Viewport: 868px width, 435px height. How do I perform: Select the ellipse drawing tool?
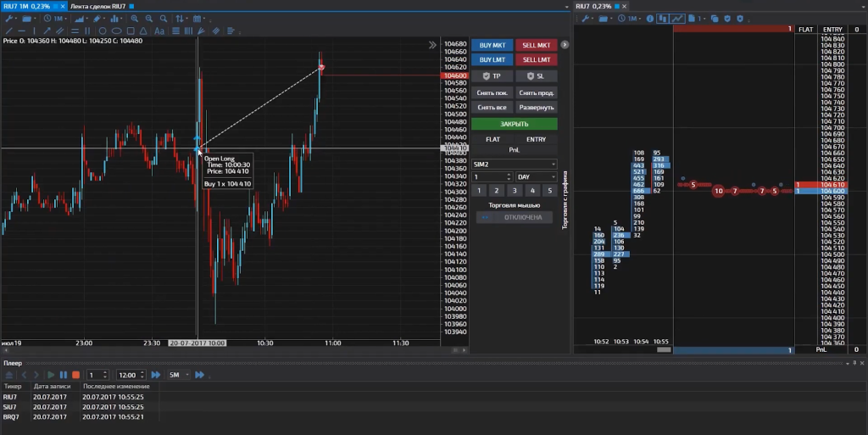(116, 31)
